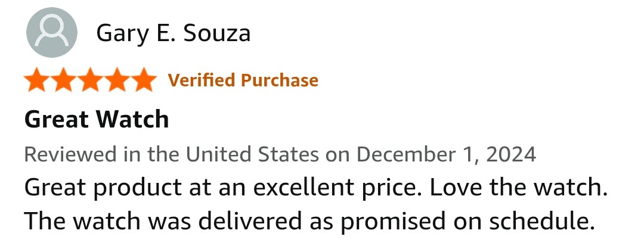This screenshot has width=644, height=252.
Task: Click the word December in review date
Action: click(405, 154)
